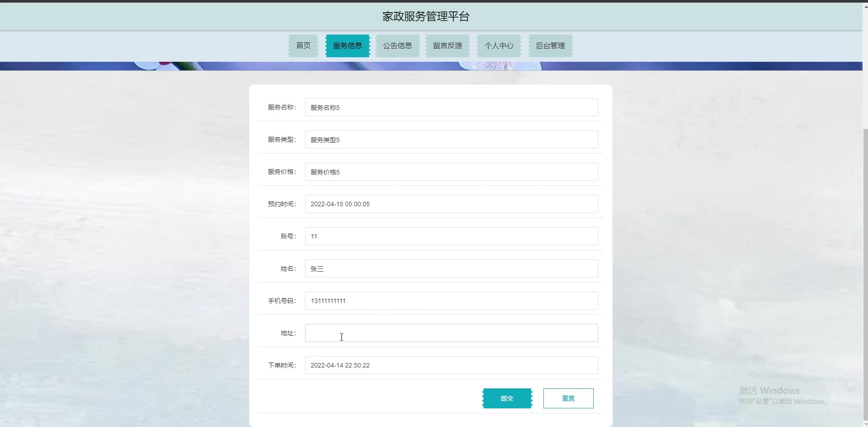This screenshot has width=868, height=427.
Task: Open the 留言反馈 tab
Action: coord(448,46)
